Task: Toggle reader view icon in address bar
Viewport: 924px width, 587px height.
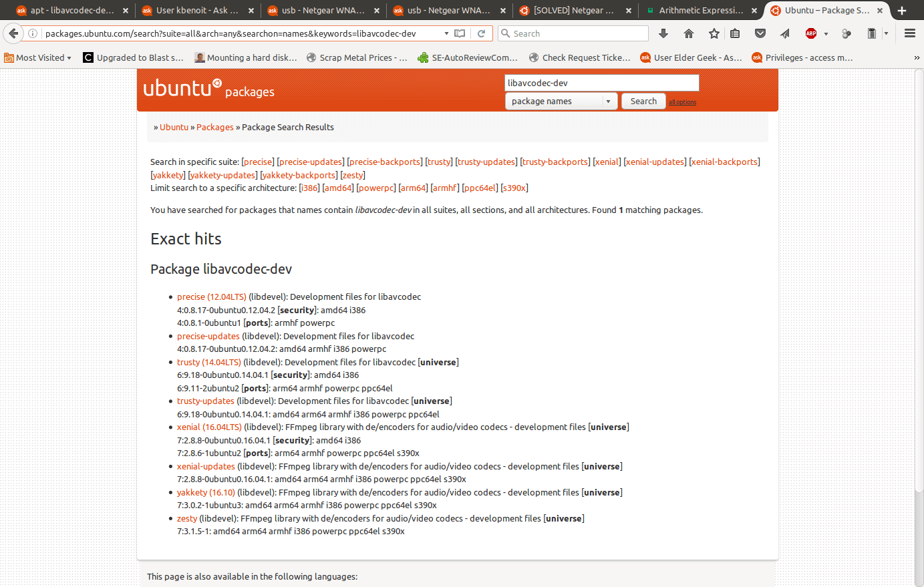Action: click(460, 33)
